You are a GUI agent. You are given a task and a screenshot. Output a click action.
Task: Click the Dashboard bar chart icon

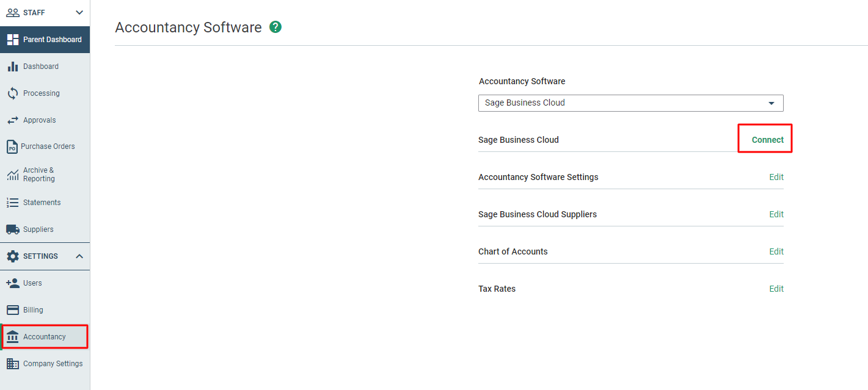pyautogui.click(x=12, y=67)
